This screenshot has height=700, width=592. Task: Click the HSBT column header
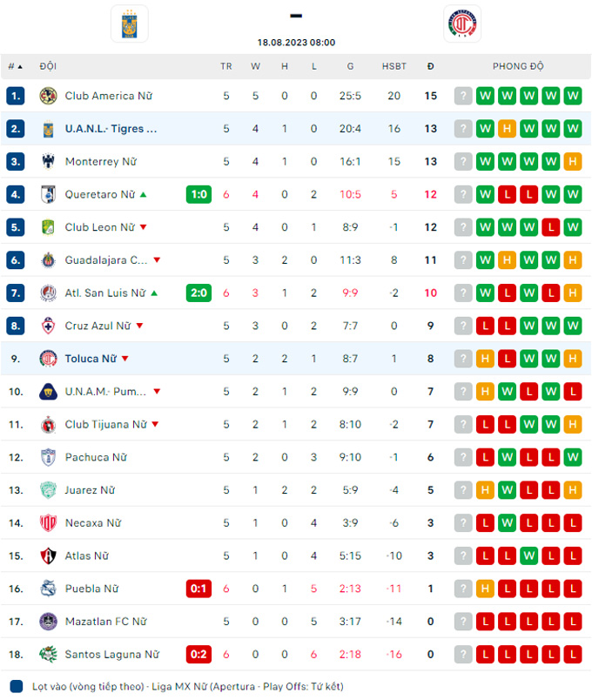pos(394,65)
